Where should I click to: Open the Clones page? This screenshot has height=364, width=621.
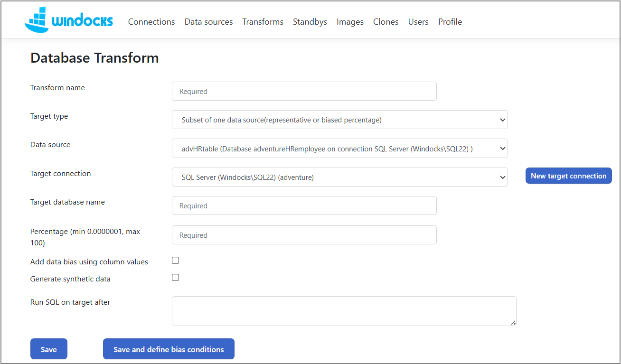(386, 22)
